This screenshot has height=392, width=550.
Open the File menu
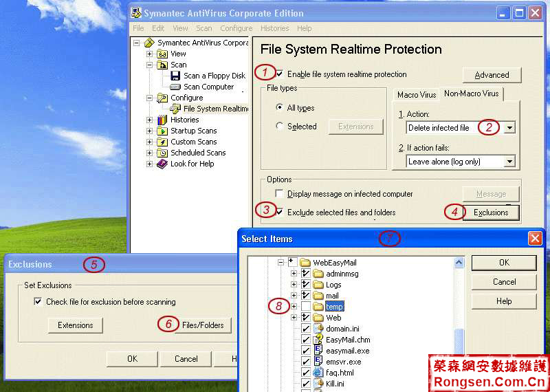139,28
